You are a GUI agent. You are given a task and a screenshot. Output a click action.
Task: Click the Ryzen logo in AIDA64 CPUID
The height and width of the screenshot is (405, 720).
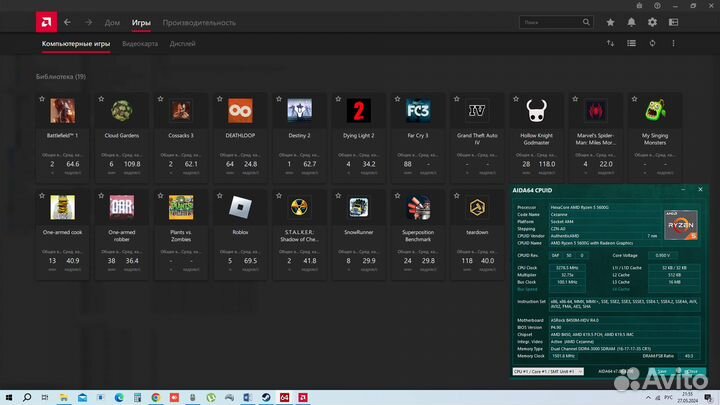point(681,225)
